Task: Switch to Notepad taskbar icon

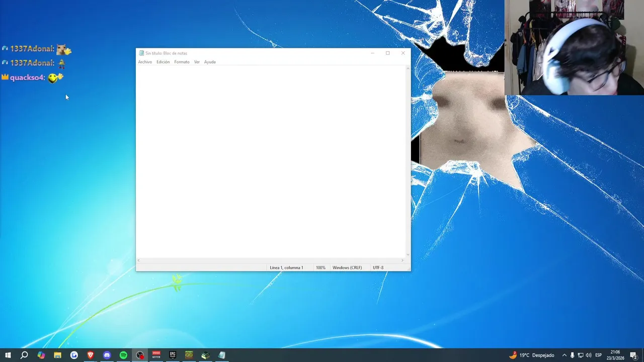Action: 222,355
